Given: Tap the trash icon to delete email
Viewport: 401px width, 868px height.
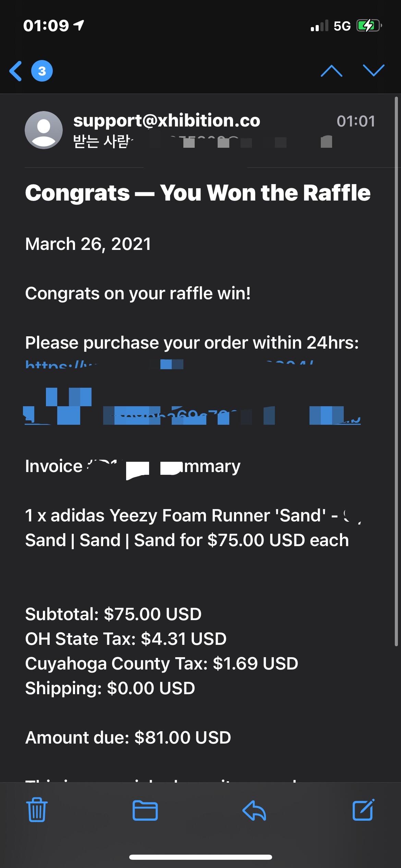Looking at the screenshot, I should pos(37,810).
